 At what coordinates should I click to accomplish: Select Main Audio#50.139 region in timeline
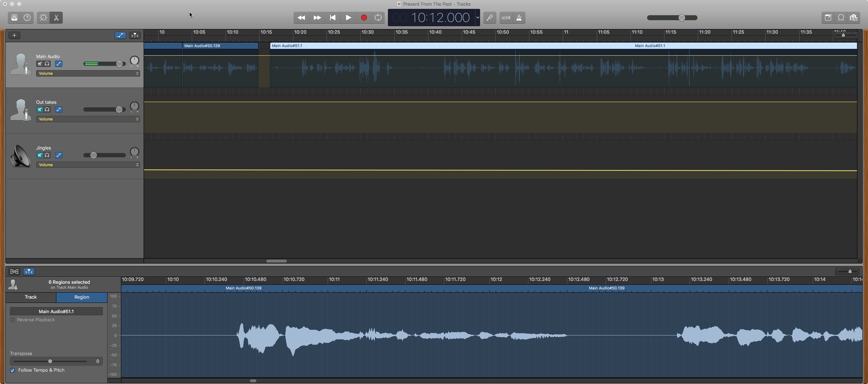(x=220, y=65)
